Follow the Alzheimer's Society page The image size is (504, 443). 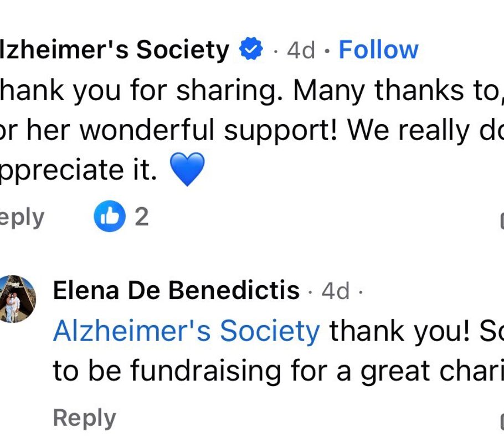coord(378,50)
